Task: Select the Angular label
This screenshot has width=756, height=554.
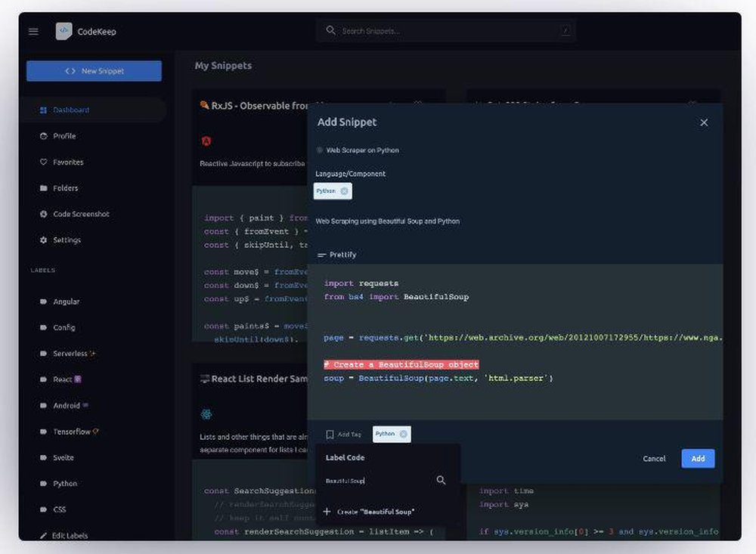Action: click(x=66, y=302)
